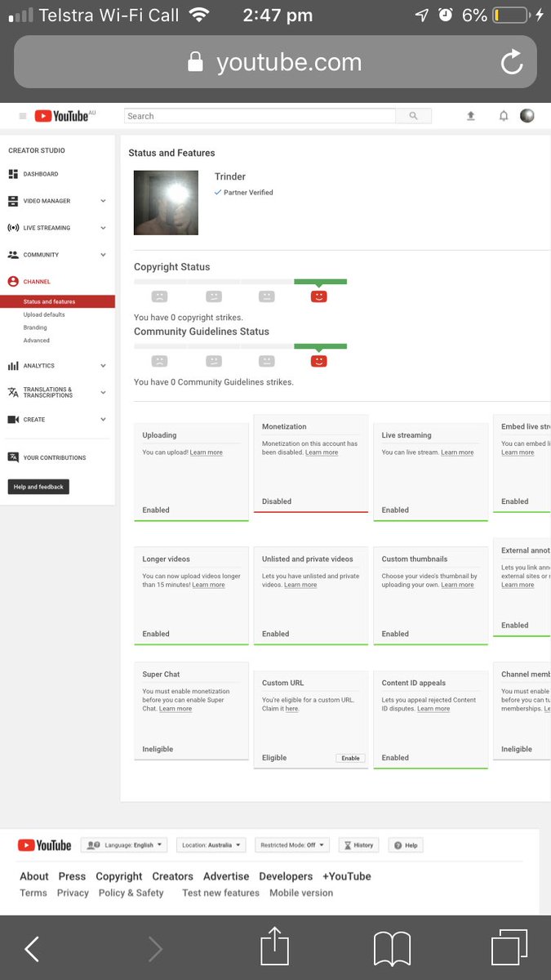Open Policy & Safety footer link
This screenshot has height=980, width=551.
point(131,893)
